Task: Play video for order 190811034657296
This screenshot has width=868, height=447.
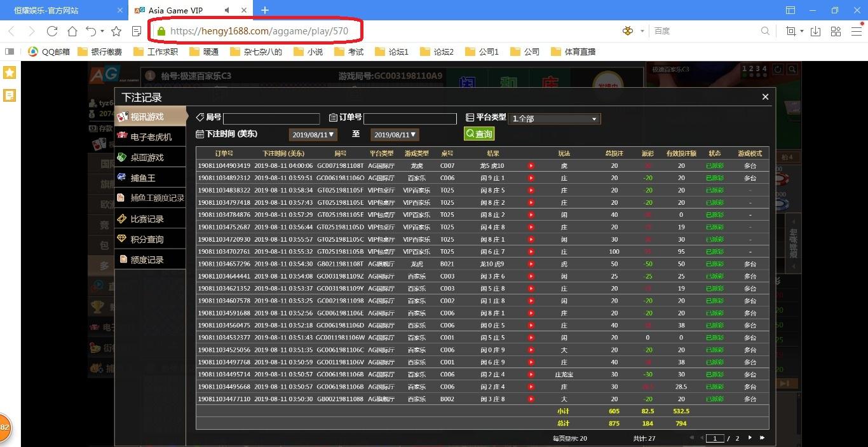Action: pos(531,264)
